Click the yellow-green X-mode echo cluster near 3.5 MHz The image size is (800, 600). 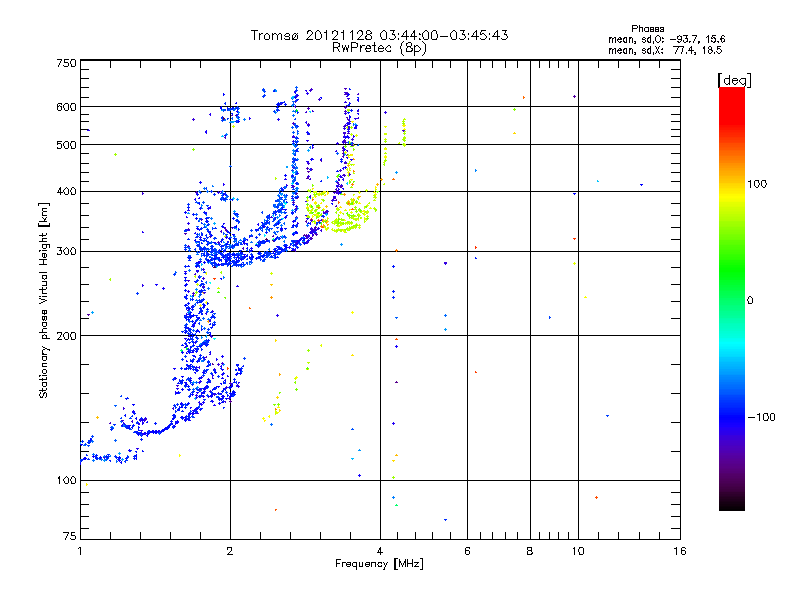(x=343, y=212)
